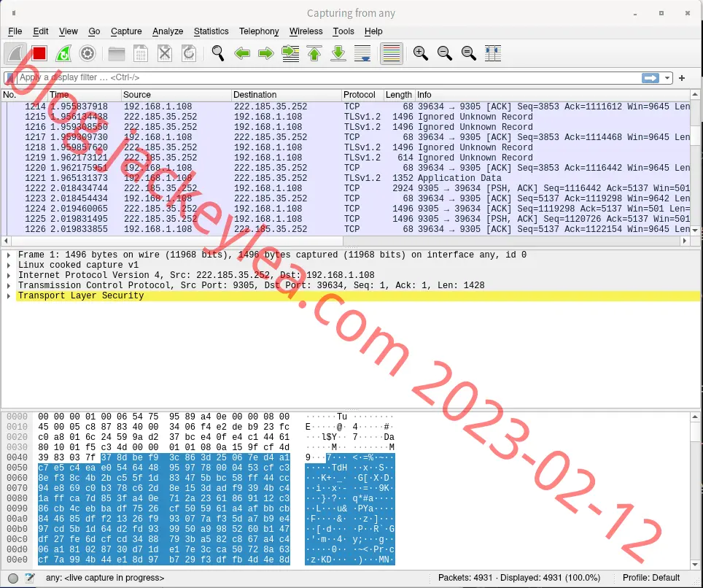This screenshot has height=588, width=703.
Task: Restart the current capture
Action: pos(63,54)
